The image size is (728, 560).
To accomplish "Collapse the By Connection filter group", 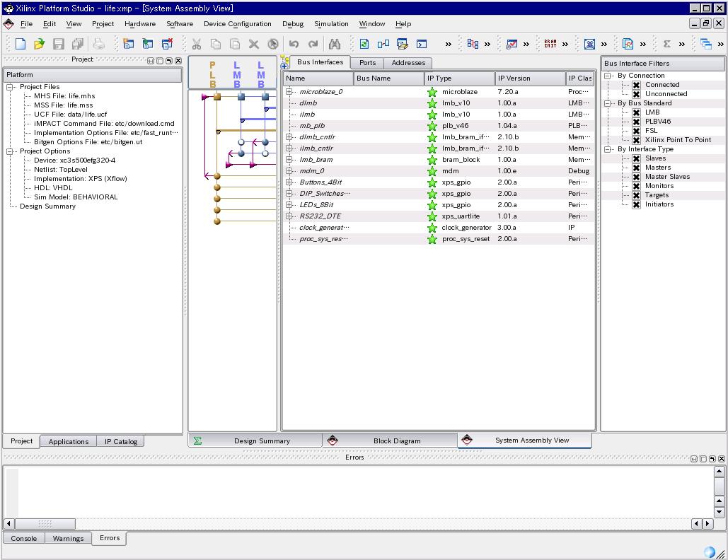I will (x=607, y=76).
